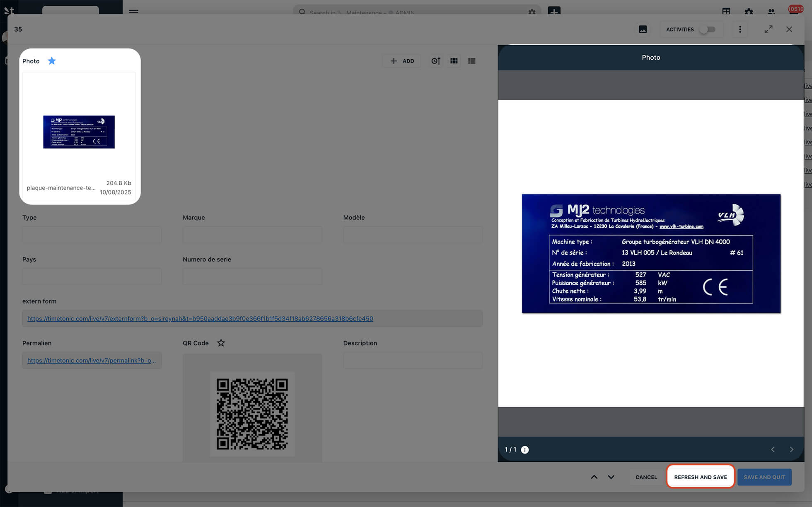Go to next photo arrow
The width and height of the screenshot is (812, 507).
coord(791,450)
